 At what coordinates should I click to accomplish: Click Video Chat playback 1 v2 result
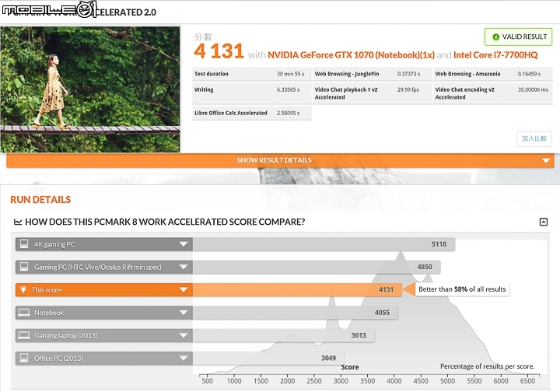(x=372, y=93)
